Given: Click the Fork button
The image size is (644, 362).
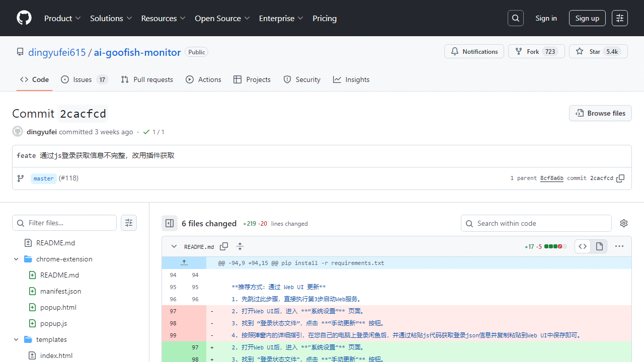Looking at the screenshot, I should (x=536, y=51).
